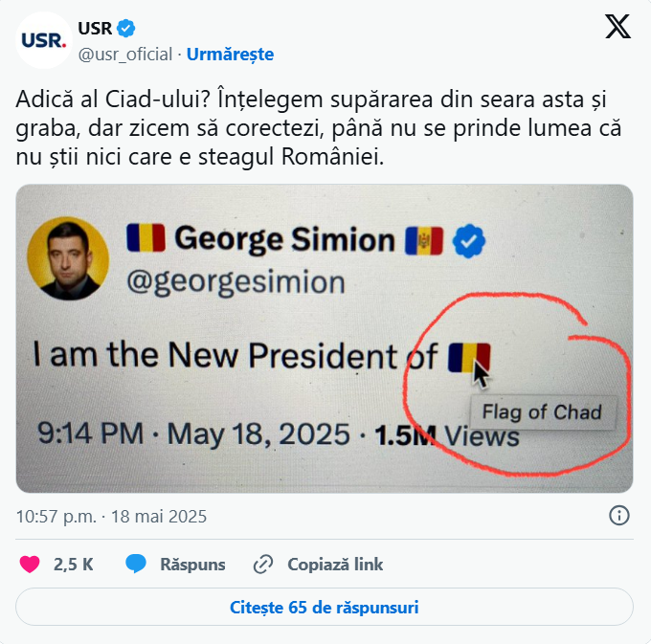Follow the account via "Urmărește"
The height and width of the screenshot is (644, 651).
click(230, 55)
